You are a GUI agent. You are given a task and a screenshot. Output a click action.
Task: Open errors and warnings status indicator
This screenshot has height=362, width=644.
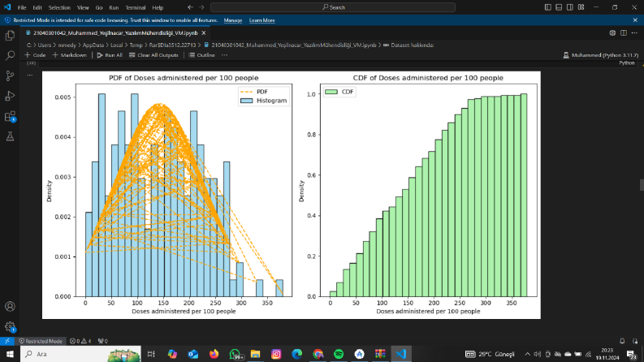coord(80,341)
